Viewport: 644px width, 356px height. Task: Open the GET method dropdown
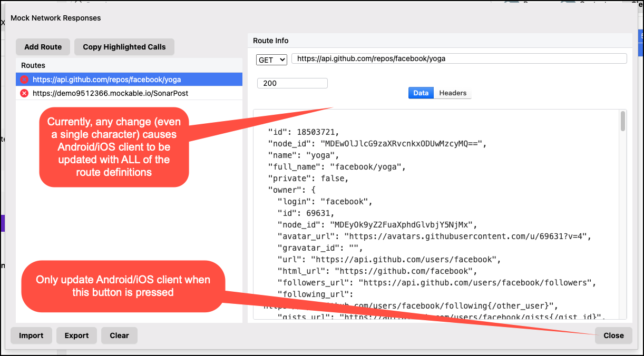272,60
